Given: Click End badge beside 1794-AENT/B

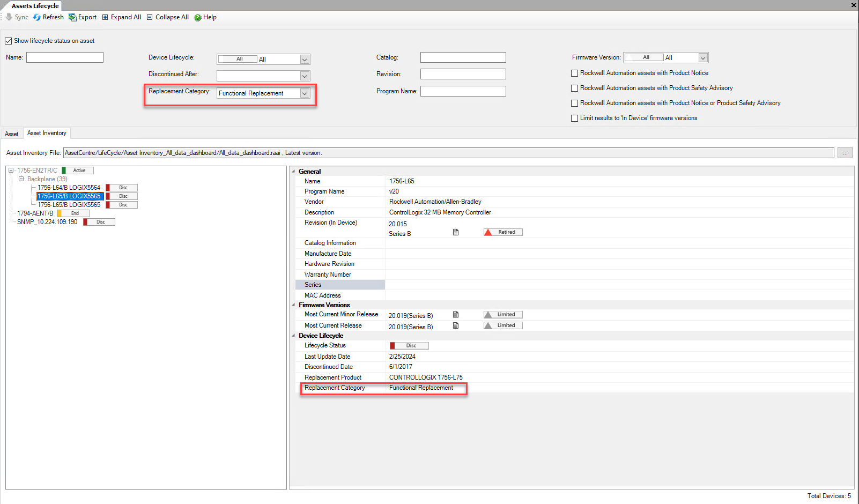Looking at the screenshot, I should (73, 213).
